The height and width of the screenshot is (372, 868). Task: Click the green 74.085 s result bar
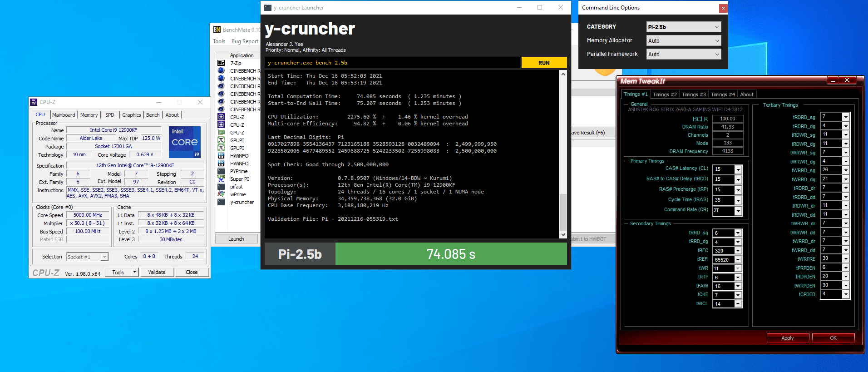[451, 254]
